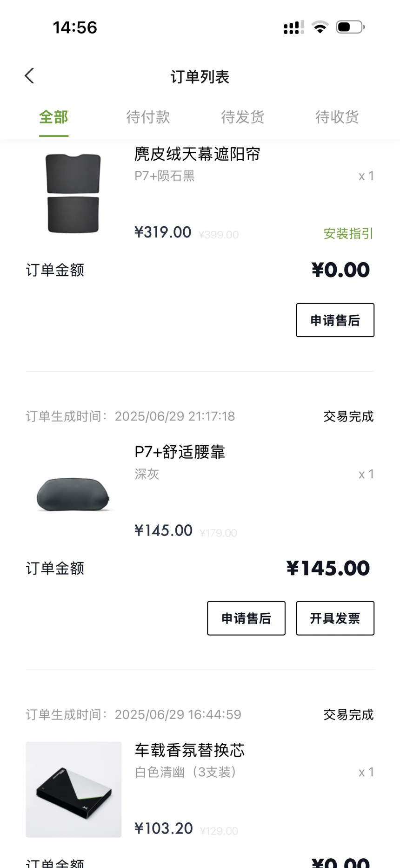This screenshot has height=868, width=400.
Task: Open the 车载香氛替换芯 product thumbnail
Action: pyautogui.click(x=73, y=789)
